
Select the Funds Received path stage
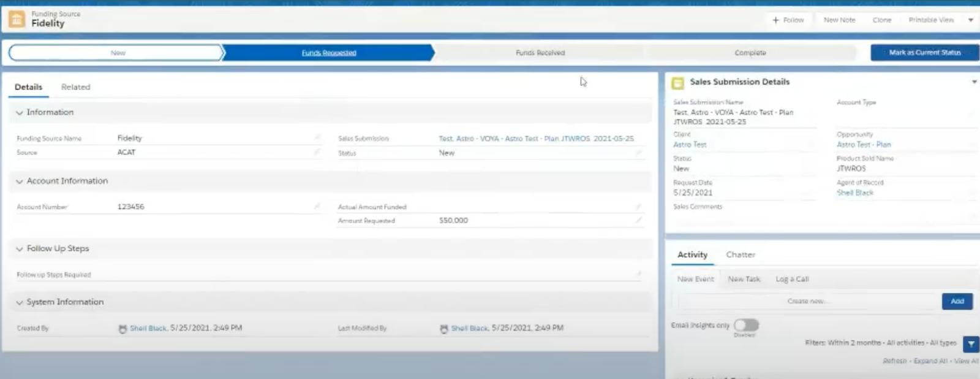[x=540, y=53]
